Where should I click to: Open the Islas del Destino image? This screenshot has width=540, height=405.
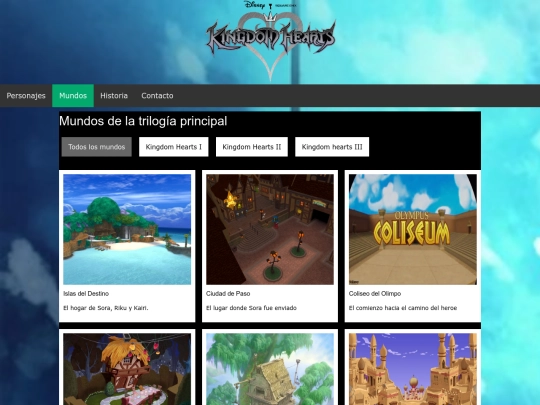(x=127, y=229)
